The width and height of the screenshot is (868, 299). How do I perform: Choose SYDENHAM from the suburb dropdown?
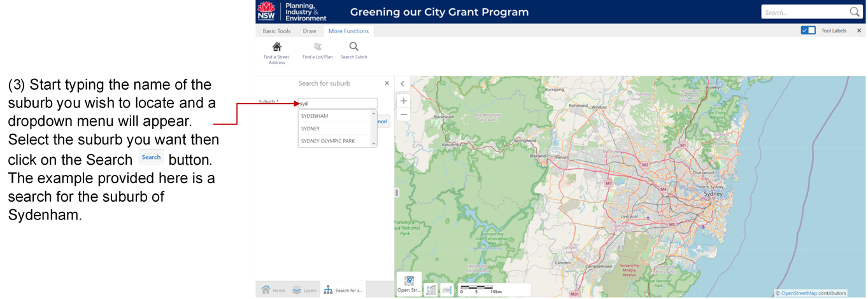335,116
